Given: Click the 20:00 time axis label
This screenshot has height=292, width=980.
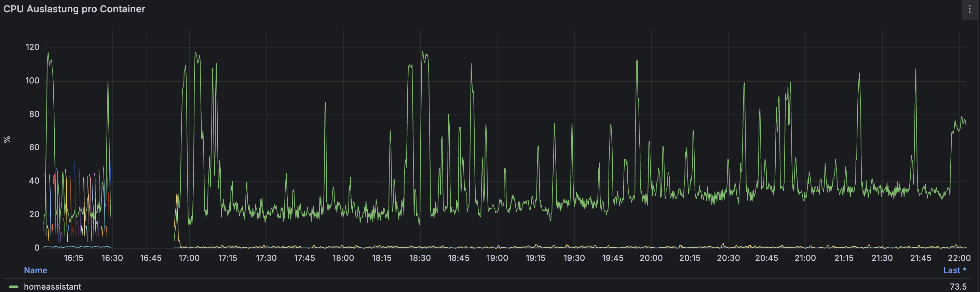Looking at the screenshot, I should [651, 258].
